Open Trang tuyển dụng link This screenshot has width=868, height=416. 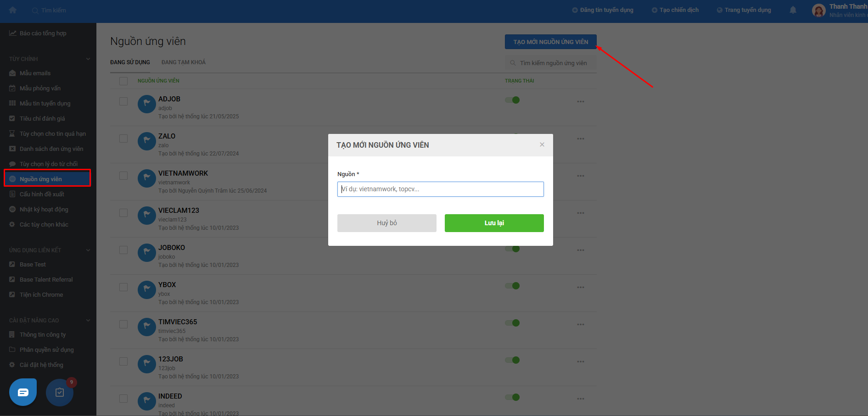[x=744, y=10]
